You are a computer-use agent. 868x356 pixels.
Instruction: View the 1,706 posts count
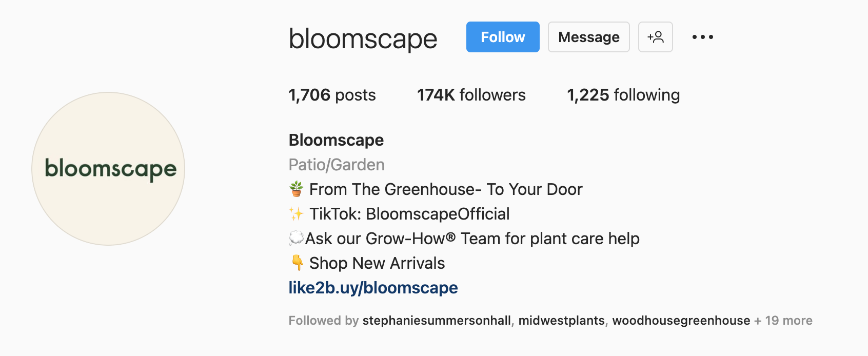(332, 95)
